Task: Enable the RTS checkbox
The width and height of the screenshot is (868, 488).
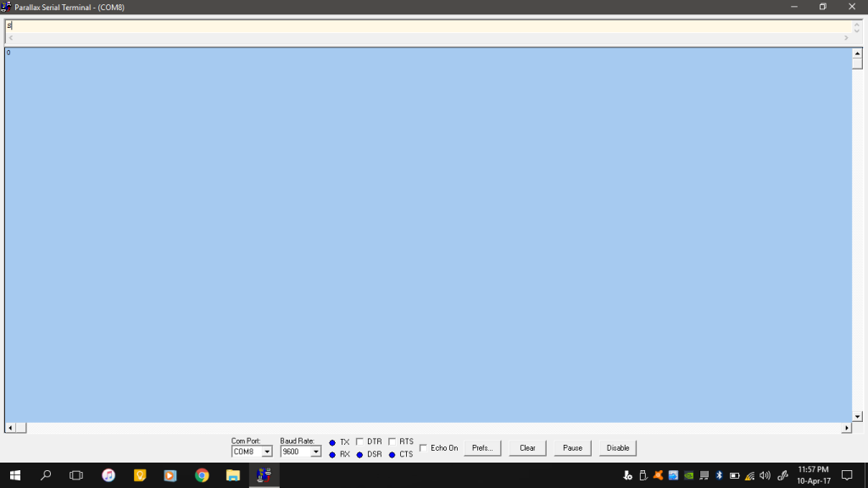Action: click(x=392, y=441)
